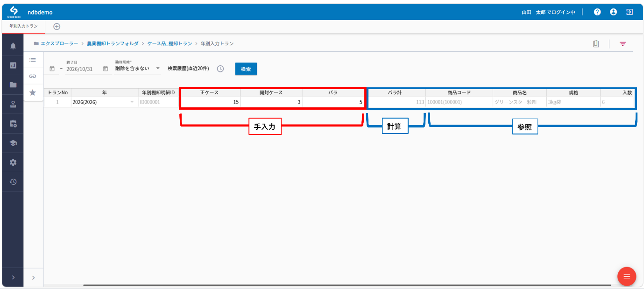This screenshot has height=289, width=644.
Task: Open the graduation cap learning icon
Action: (x=13, y=143)
